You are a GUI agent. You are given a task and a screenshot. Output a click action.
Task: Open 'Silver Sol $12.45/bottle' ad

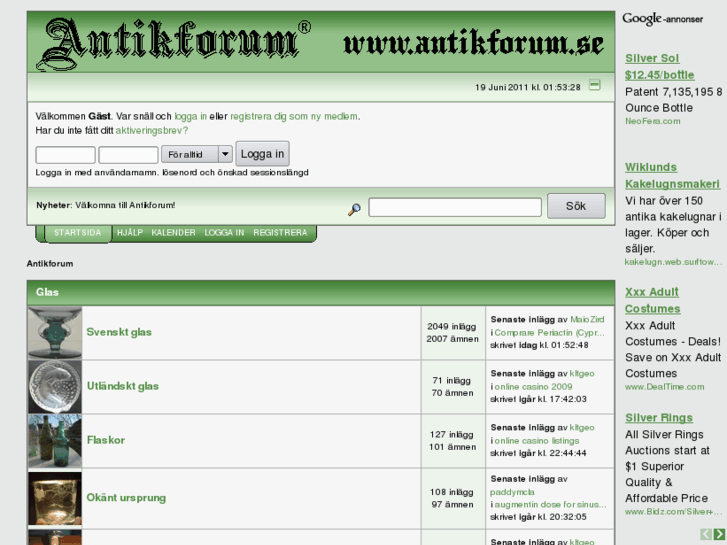[659, 66]
